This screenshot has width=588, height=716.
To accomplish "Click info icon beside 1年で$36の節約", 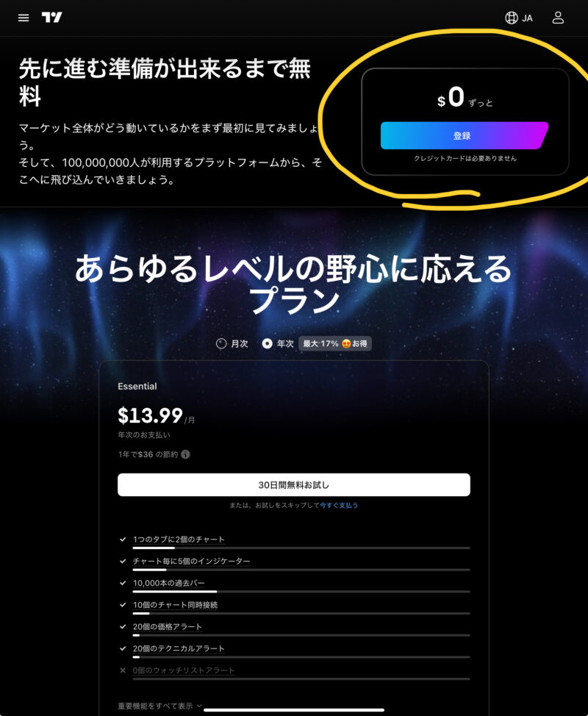I will pos(185,454).
